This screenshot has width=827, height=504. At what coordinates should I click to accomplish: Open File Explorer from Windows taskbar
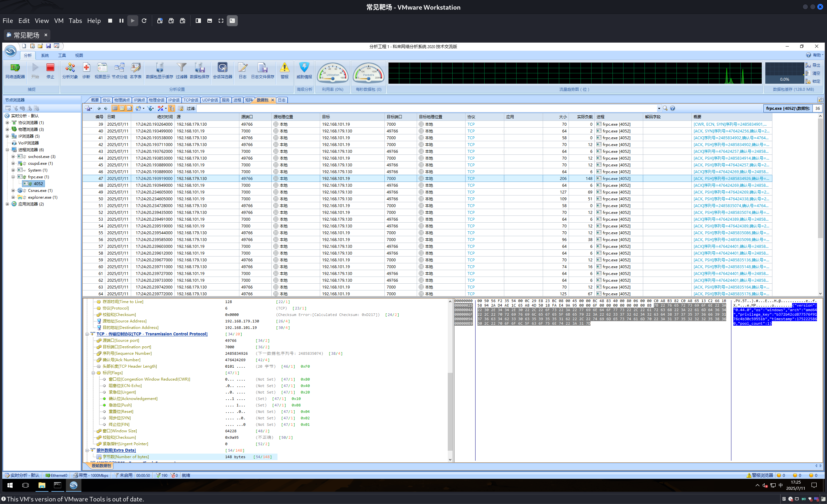point(42,486)
